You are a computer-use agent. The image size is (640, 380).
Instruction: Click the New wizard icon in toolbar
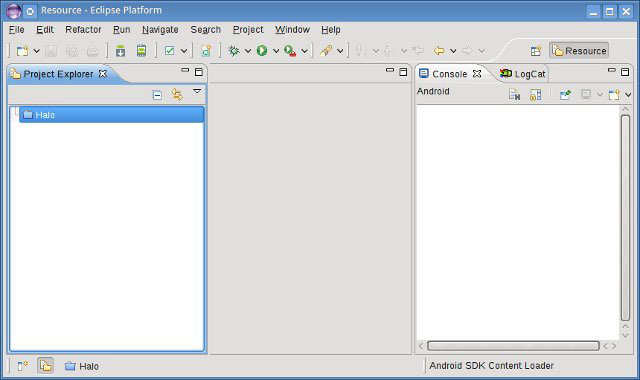point(22,51)
